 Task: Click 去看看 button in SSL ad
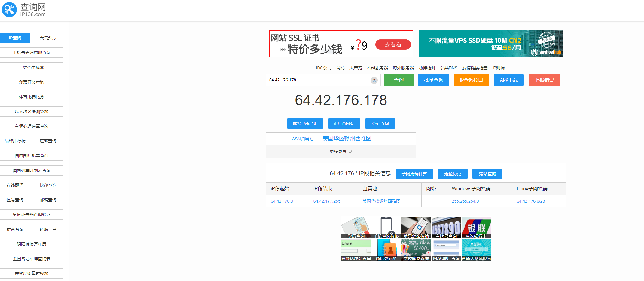(393, 44)
